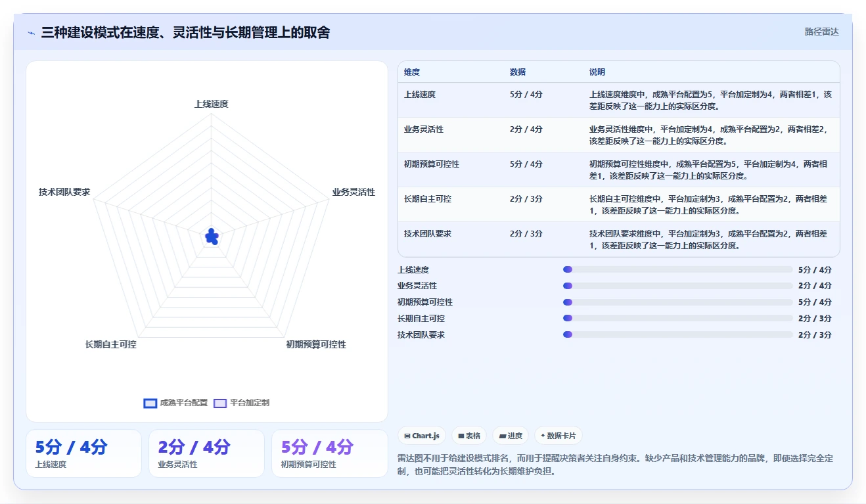The height and width of the screenshot is (504, 866).
Task: Click the 2分 / 4分 value in 业务灵活性 table row
Action: [526, 129]
